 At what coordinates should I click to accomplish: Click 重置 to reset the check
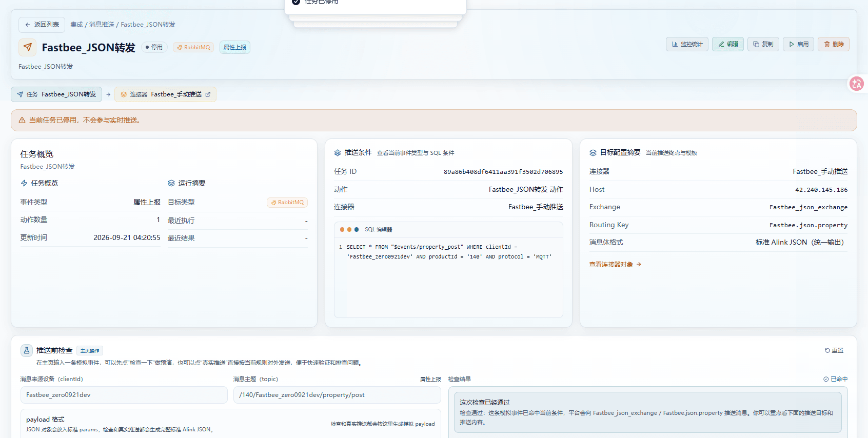pyautogui.click(x=834, y=350)
